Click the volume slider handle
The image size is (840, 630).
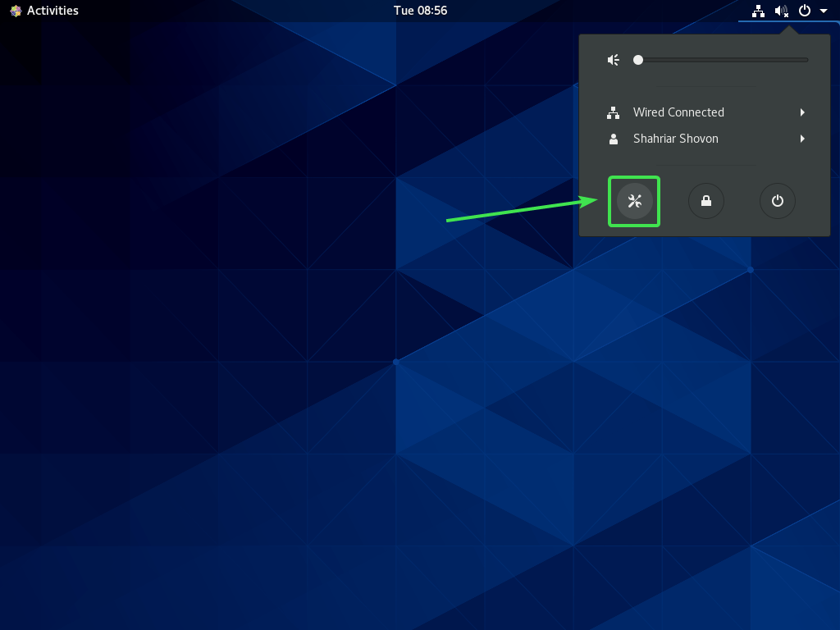click(x=638, y=60)
